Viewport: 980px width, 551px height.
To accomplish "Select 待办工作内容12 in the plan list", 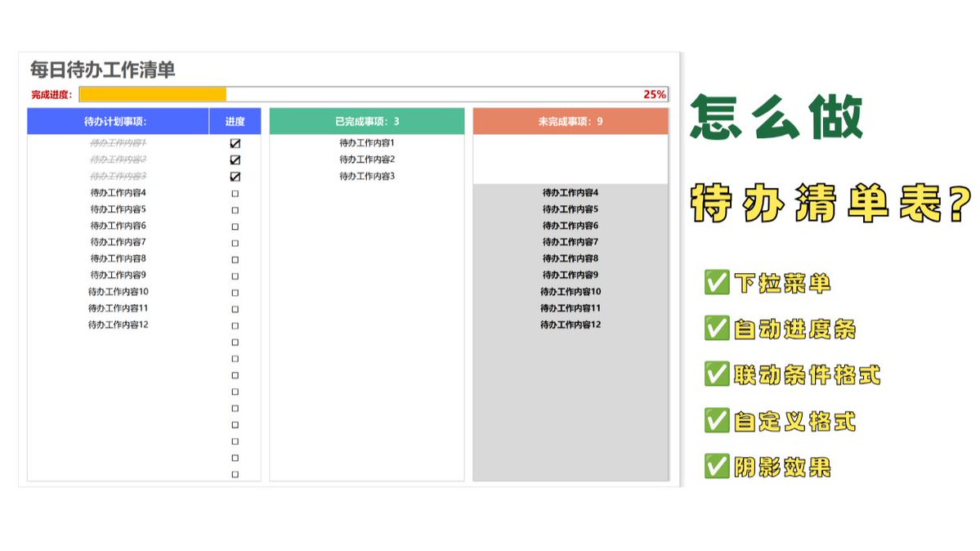I will point(119,325).
